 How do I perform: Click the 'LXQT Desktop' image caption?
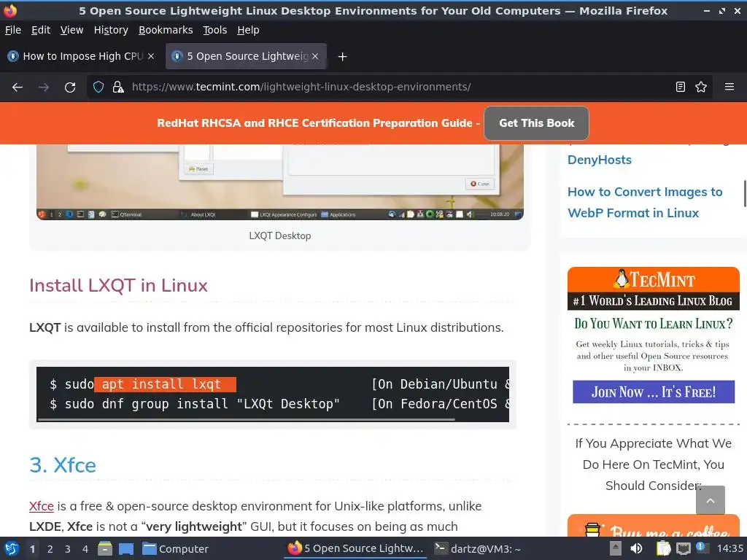pyautogui.click(x=279, y=236)
